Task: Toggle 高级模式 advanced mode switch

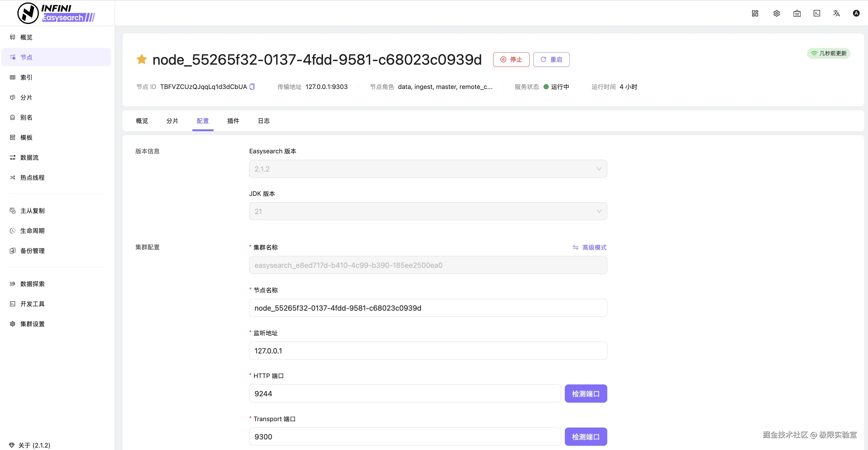Action: [x=589, y=247]
